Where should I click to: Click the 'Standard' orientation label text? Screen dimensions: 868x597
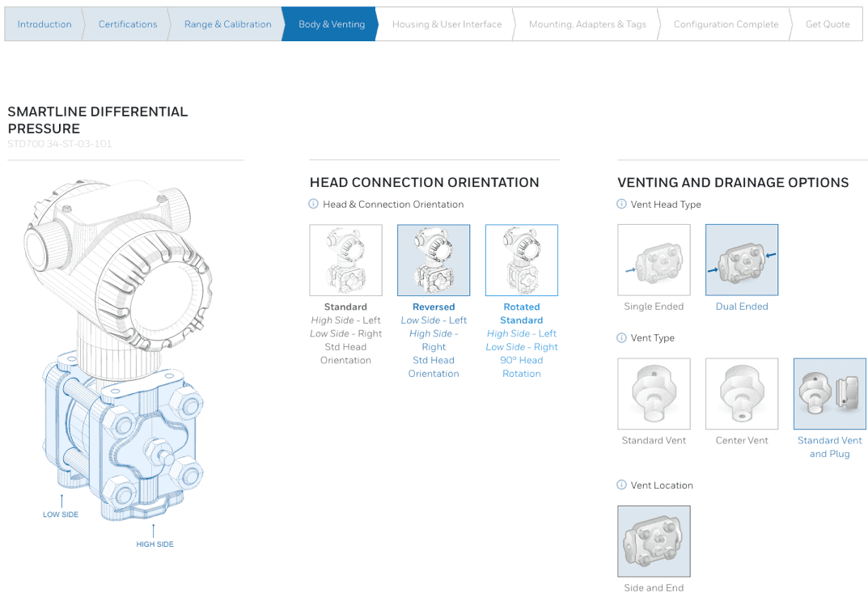[x=345, y=307]
